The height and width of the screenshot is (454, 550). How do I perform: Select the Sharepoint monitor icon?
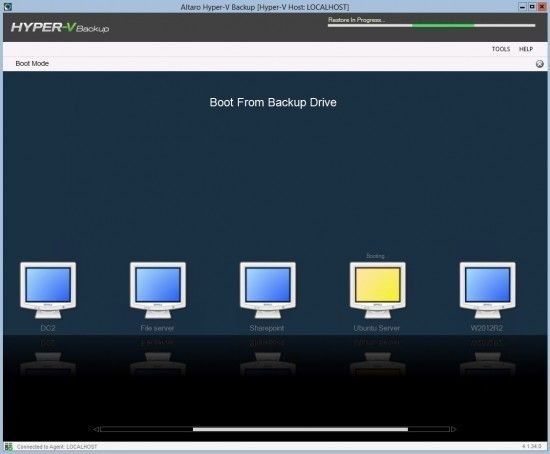pos(268,290)
